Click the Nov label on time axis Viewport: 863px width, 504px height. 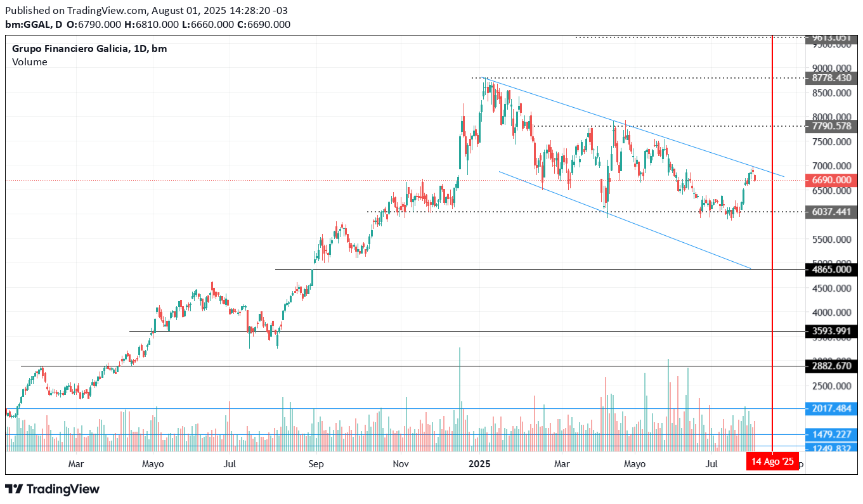tap(400, 464)
